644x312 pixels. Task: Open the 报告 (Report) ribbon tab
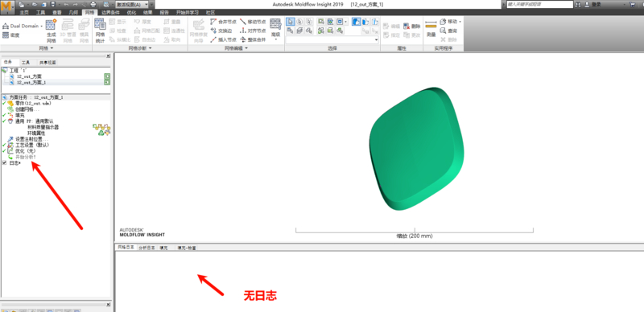(164, 13)
